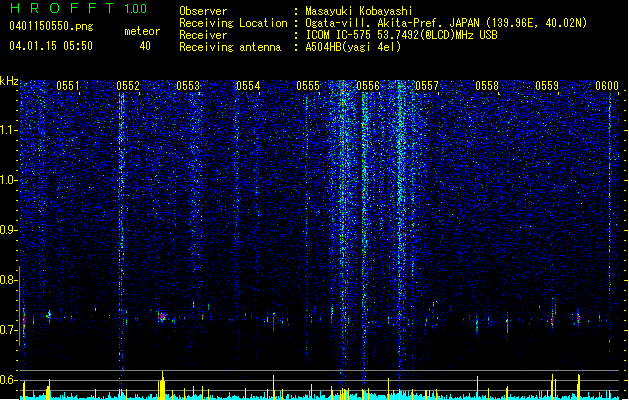Click the kHz axis unit label
This screenshot has width=629, height=400.
(x=9, y=81)
